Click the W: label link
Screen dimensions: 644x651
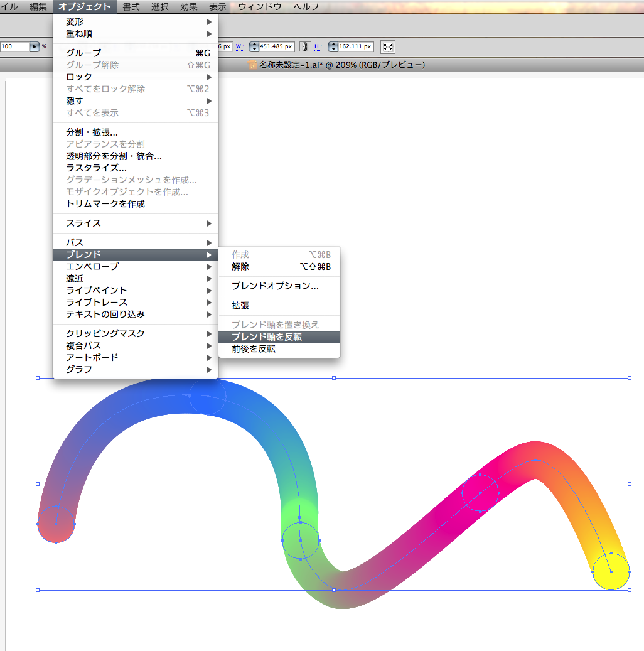click(x=240, y=46)
